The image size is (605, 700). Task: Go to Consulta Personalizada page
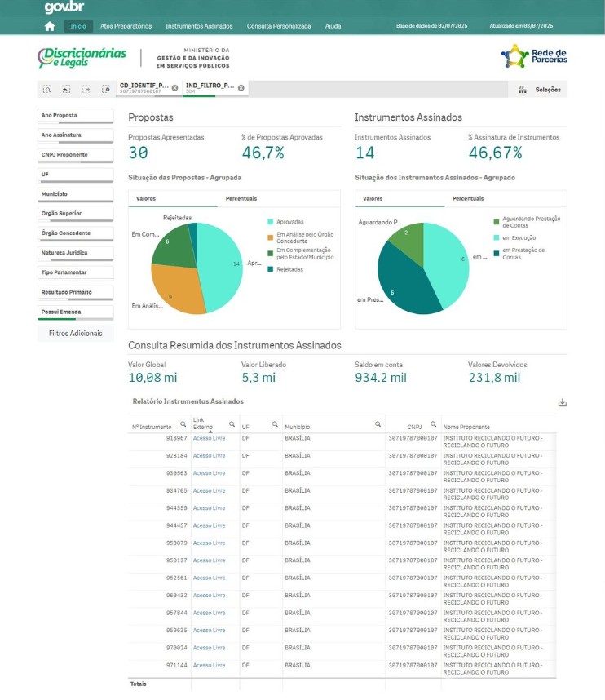coord(278,26)
